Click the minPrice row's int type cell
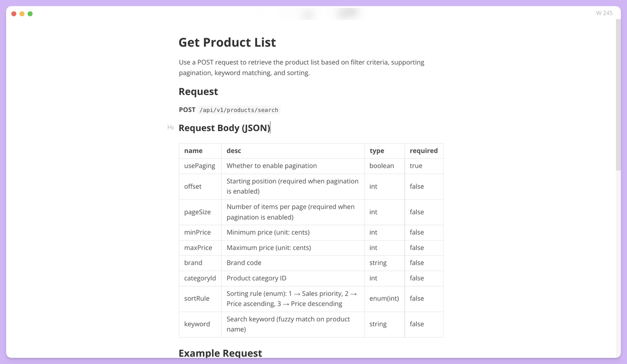Image resolution: width=627 pixels, height=364 pixels. click(x=373, y=232)
